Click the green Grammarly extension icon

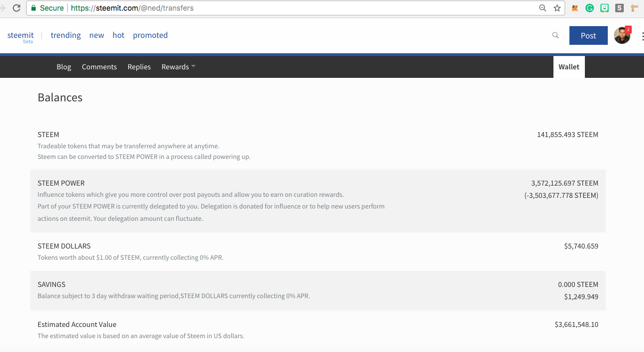[x=590, y=8]
